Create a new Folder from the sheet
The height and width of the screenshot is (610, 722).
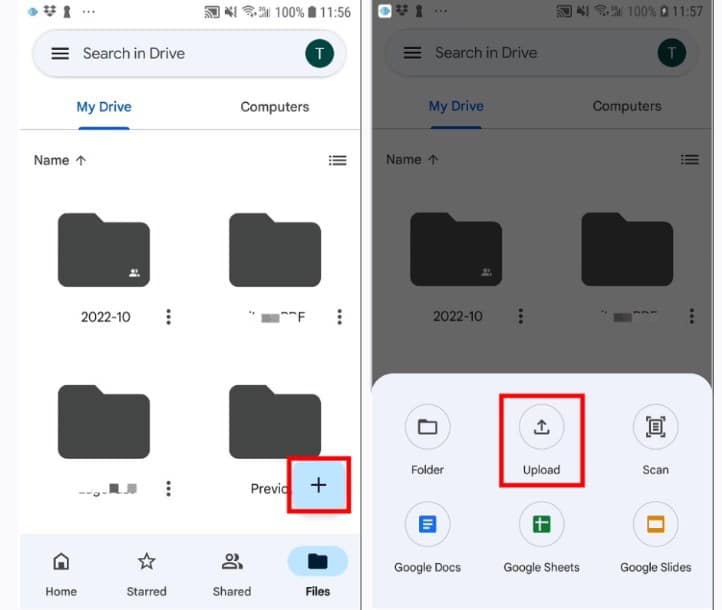(427, 440)
